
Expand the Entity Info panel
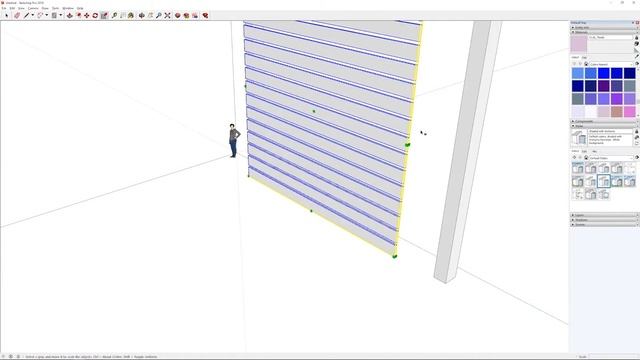tap(604, 27)
